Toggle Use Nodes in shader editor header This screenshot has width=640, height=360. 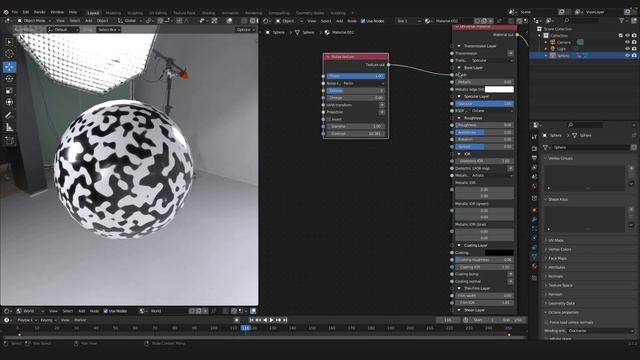pyautogui.click(x=363, y=21)
